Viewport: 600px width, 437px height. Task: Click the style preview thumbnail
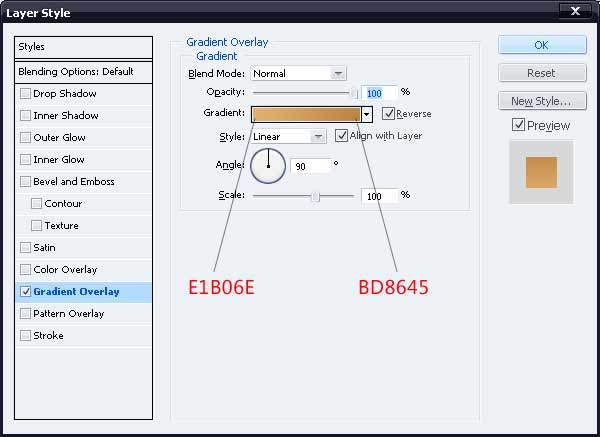pyautogui.click(x=541, y=172)
